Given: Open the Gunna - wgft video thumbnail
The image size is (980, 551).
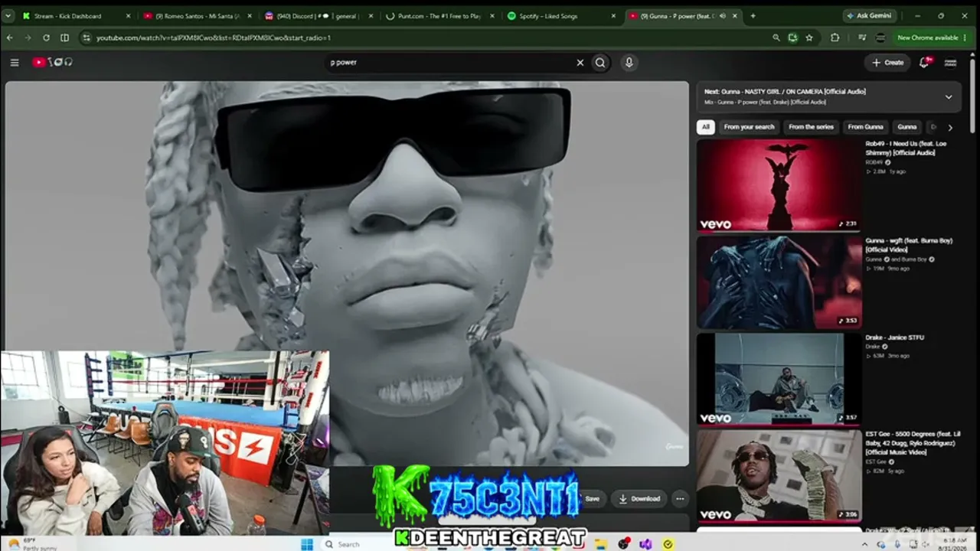Looking at the screenshot, I should pos(779,282).
